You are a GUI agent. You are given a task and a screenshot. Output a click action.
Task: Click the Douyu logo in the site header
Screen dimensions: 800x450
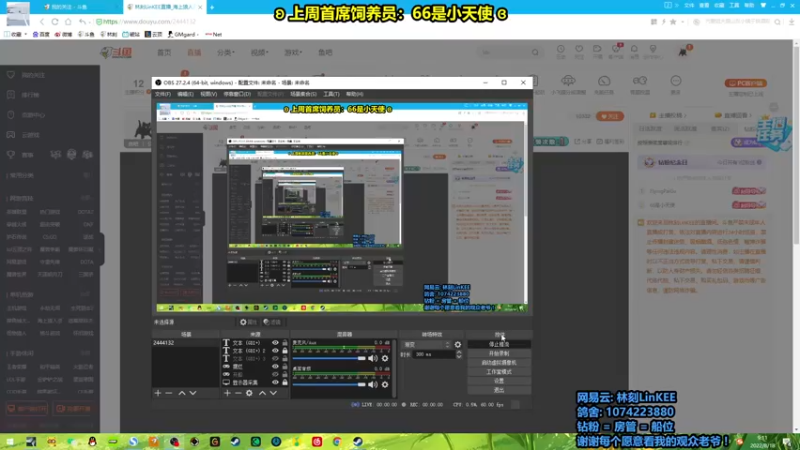pyautogui.click(x=116, y=52)
